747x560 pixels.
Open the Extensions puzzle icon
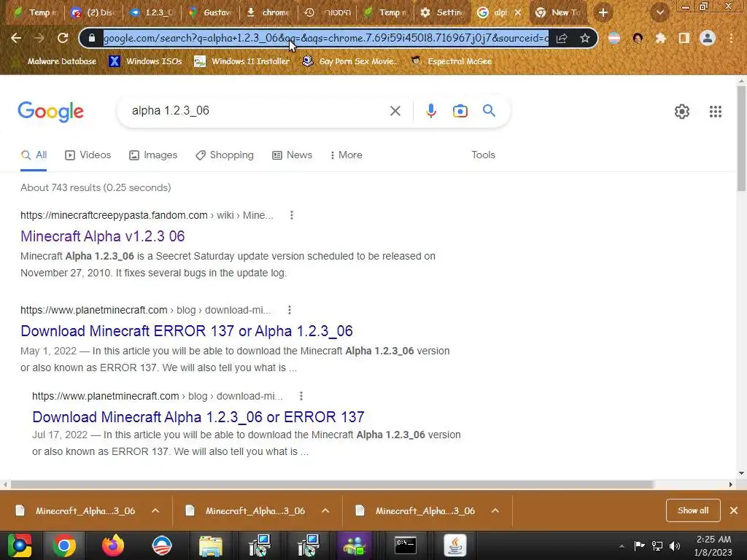pyautogui.click(x=660, y=38)
